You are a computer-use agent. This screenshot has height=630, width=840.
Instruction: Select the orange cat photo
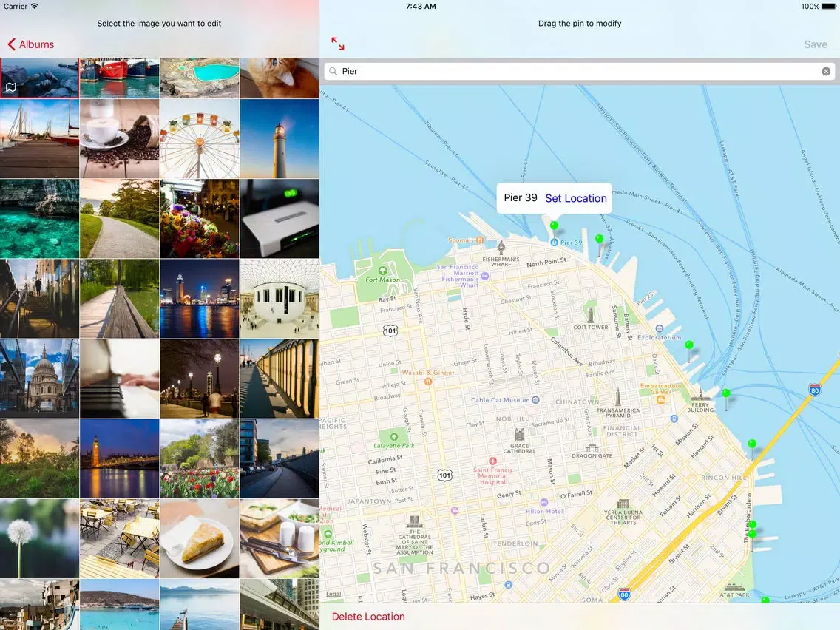[x=280, y=78]
